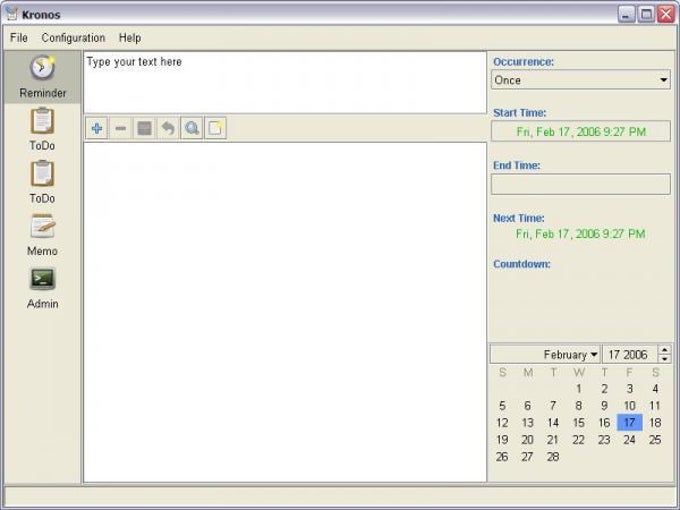Search entries with the magnifier icon
Viewport: 680px width, 510px height.
(192, 128)
